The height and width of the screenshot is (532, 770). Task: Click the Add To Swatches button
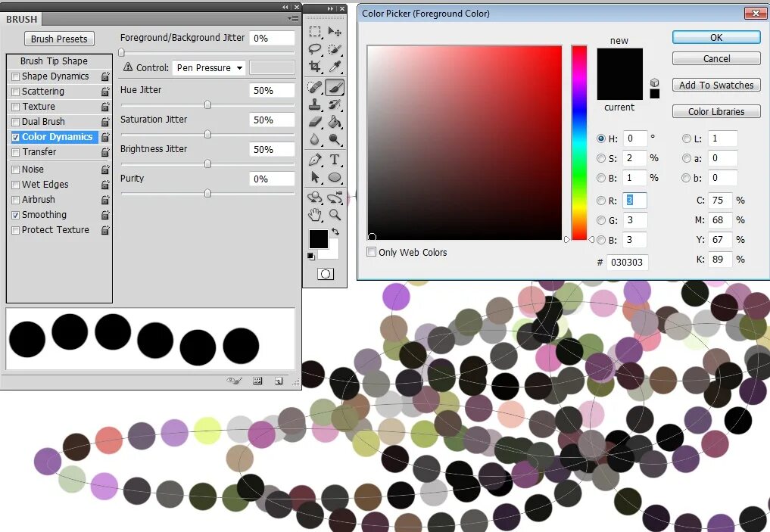715,85
